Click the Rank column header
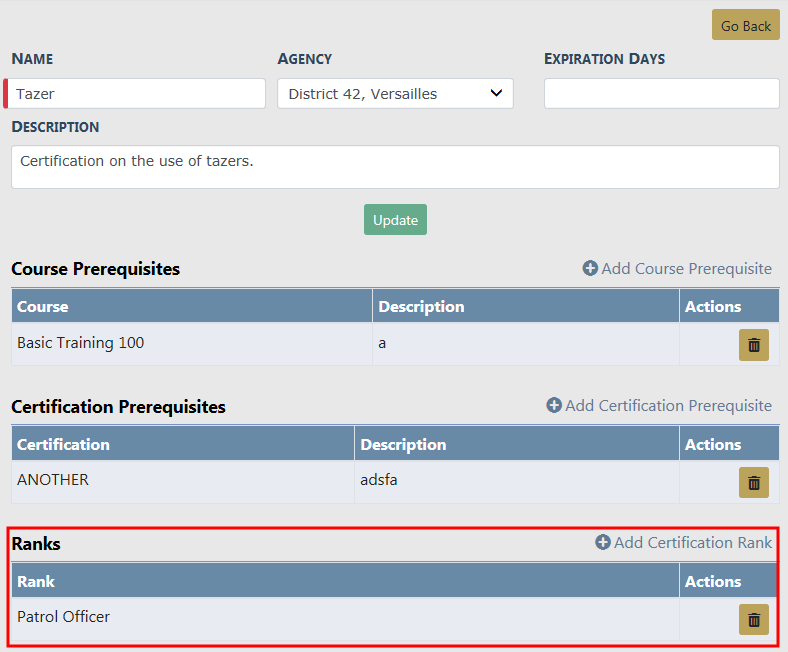 pyautogui.click(x=36, y=582)
